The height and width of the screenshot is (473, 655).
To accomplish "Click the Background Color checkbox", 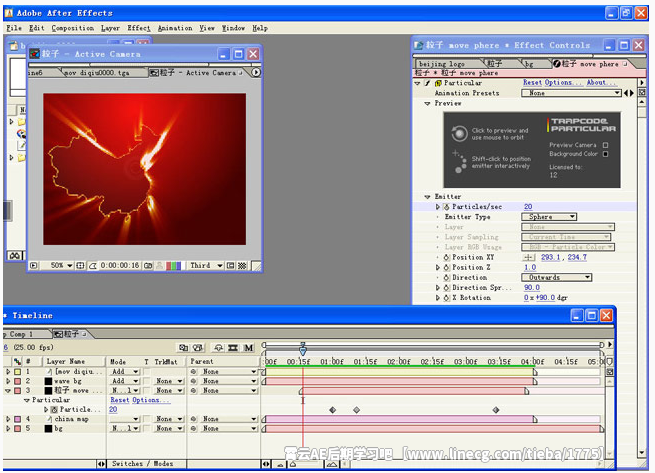I will click(605, 154).
